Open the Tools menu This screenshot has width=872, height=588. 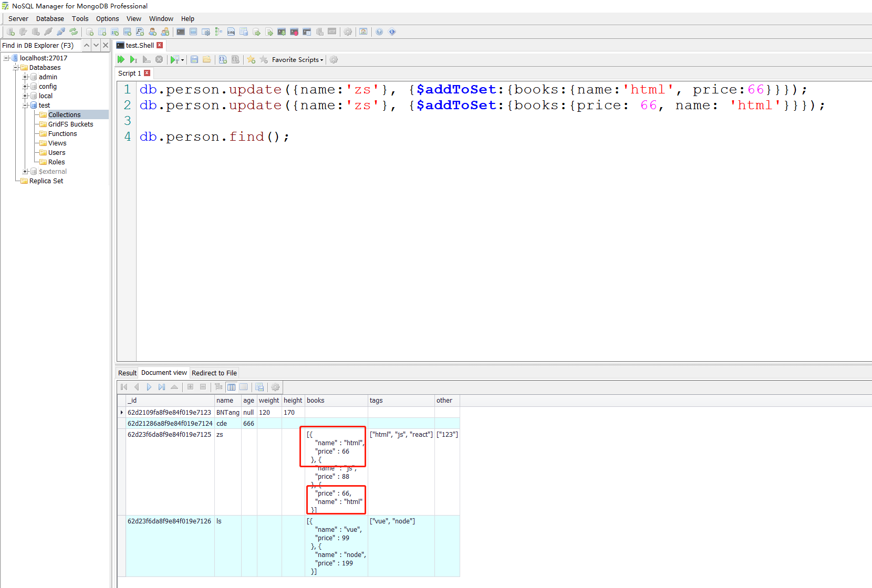pos(80,19)
